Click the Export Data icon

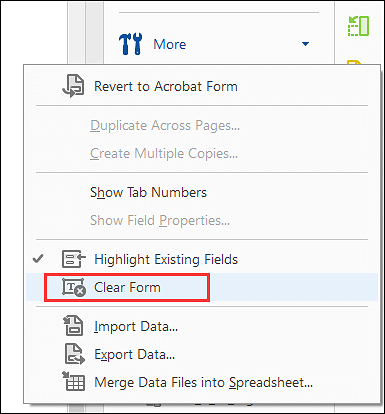point(74,354)
